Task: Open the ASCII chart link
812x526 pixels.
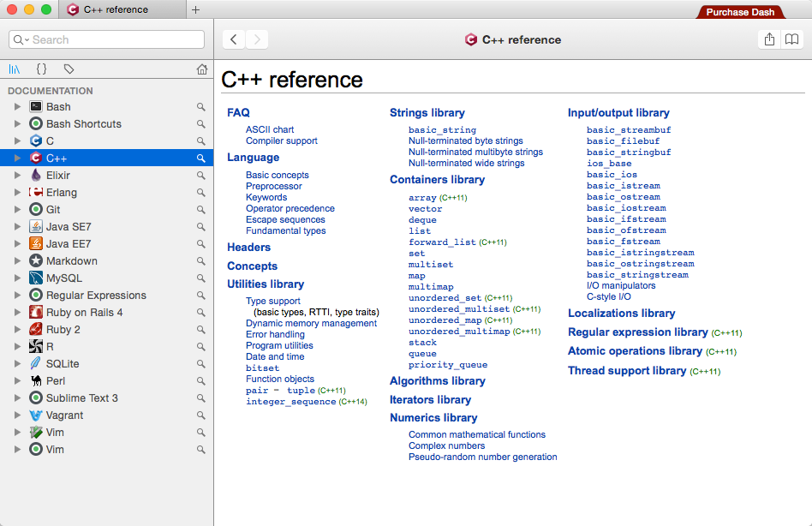Action: click(270, 129)
